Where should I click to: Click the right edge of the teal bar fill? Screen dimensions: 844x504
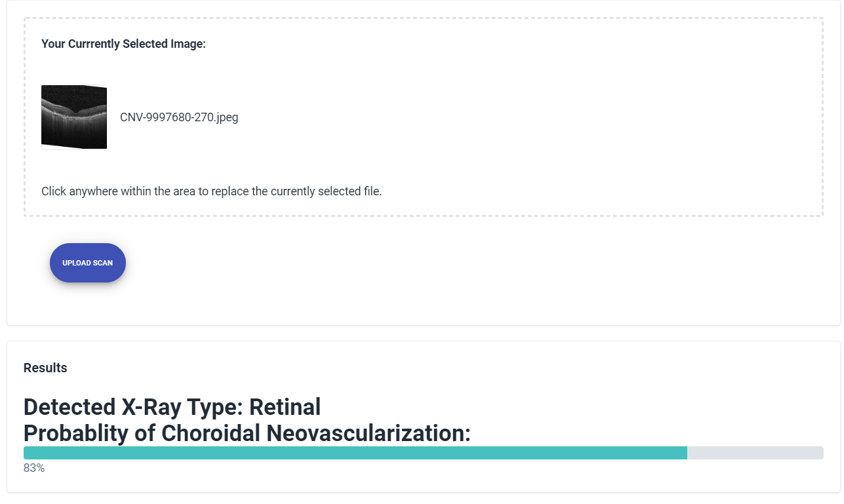click(x=685, y=453)
